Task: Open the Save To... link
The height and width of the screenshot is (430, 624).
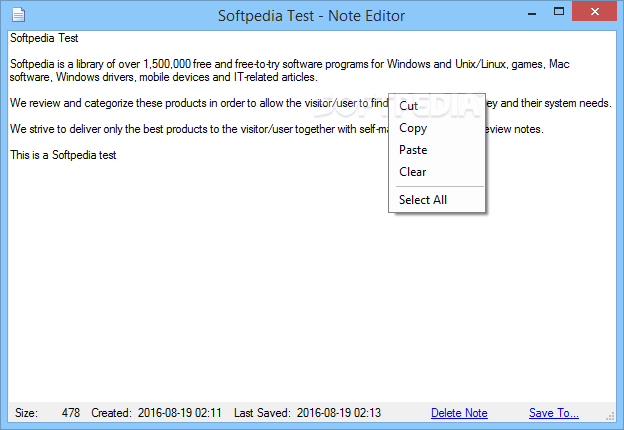Action: point(554,413)
